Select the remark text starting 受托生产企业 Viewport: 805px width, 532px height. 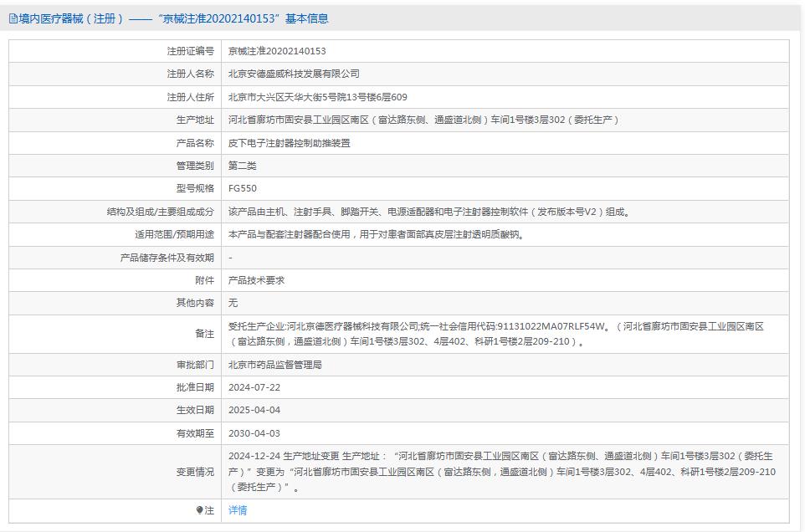[x=496, y=334]
